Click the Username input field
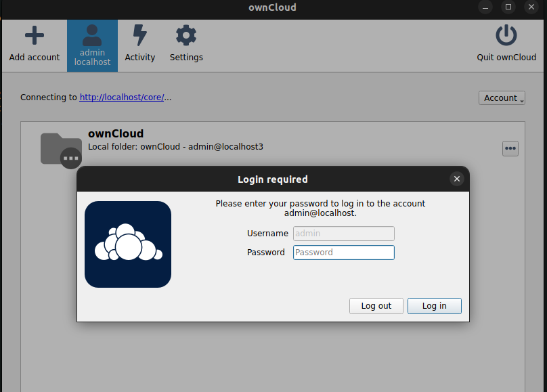The height and width of the screenshot is (392, 547). (343, 233)
